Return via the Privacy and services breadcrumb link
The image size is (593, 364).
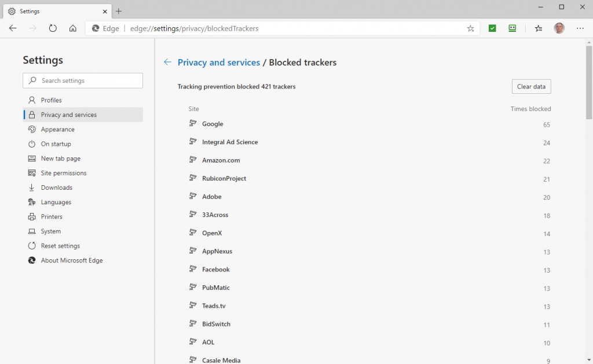point(218,62)
